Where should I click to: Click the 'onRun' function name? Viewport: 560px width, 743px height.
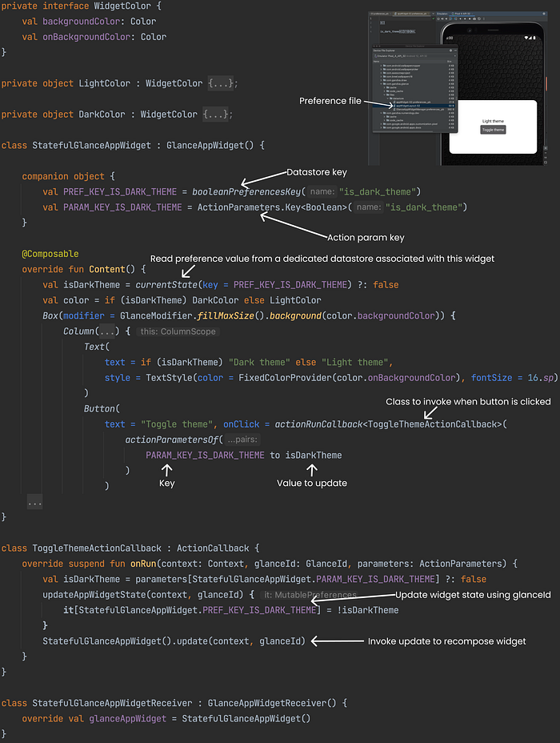pyautogui.click(x=143, y=564)
